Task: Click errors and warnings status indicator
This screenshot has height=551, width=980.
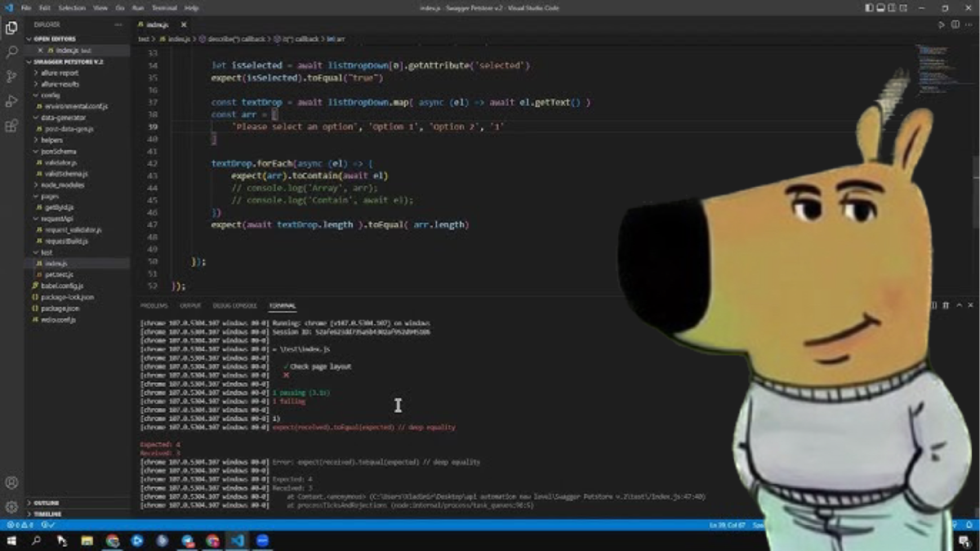Action: coord(20,525)
